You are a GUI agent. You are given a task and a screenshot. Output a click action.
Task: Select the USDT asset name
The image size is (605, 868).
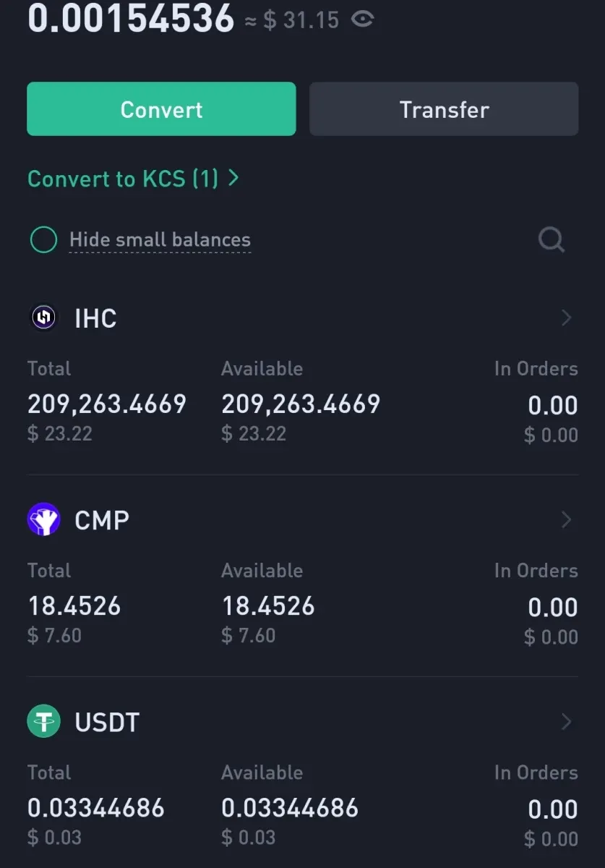point(107,722)
